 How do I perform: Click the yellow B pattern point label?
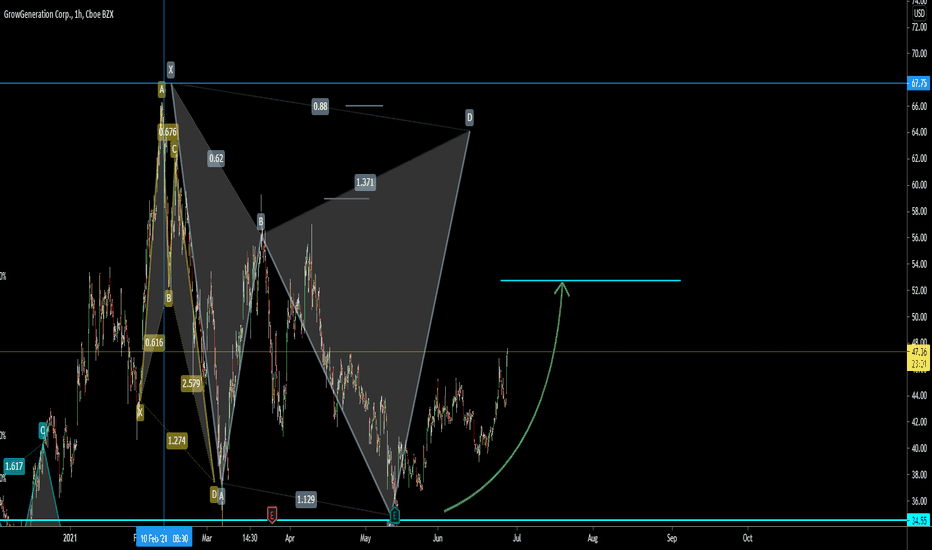(169, 298)
